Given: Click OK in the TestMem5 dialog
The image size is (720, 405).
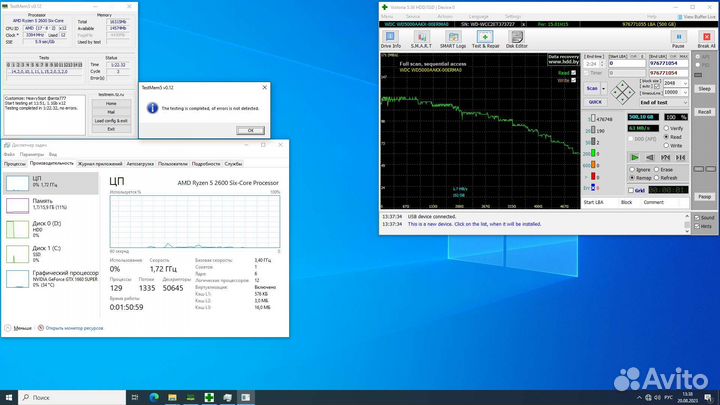Looking at the screenshot, I should pyautogui.click(x=250, y=130).
